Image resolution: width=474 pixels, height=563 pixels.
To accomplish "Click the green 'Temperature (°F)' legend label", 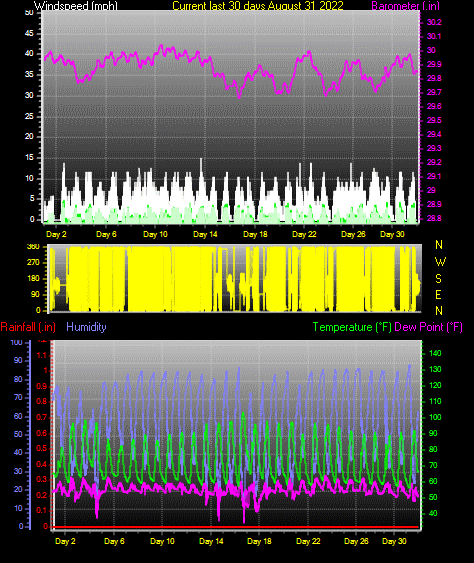I will [352, 327].
